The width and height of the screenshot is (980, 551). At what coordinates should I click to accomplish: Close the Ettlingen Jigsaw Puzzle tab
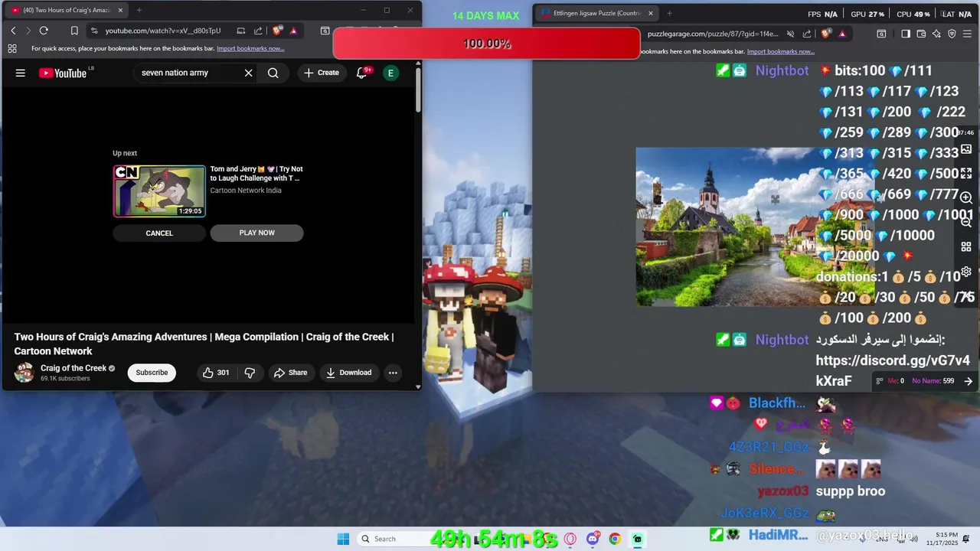click(651, 13)
